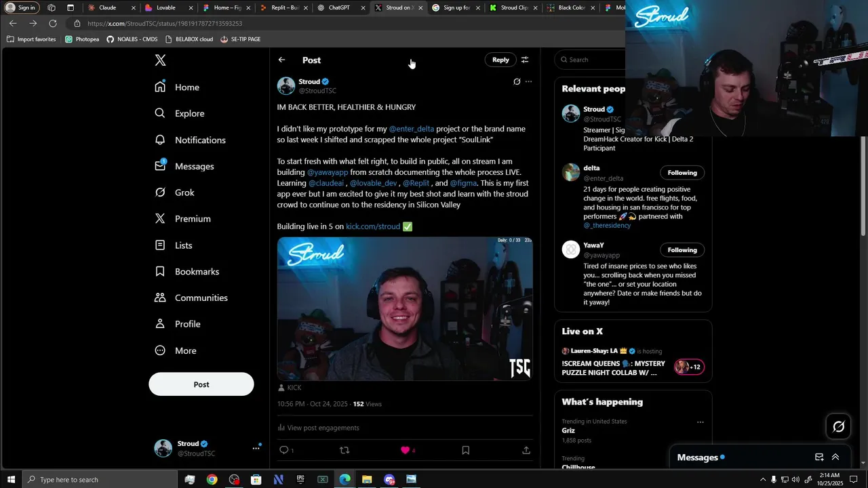This screenshot has height=488, width=868.
Task: Click the Grok icon on the post
Action: pyautogui.click(x=517, y=81)
